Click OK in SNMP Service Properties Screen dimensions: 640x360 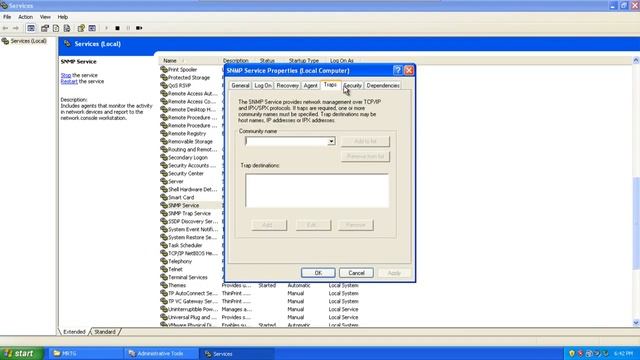[x=318, y=273]
